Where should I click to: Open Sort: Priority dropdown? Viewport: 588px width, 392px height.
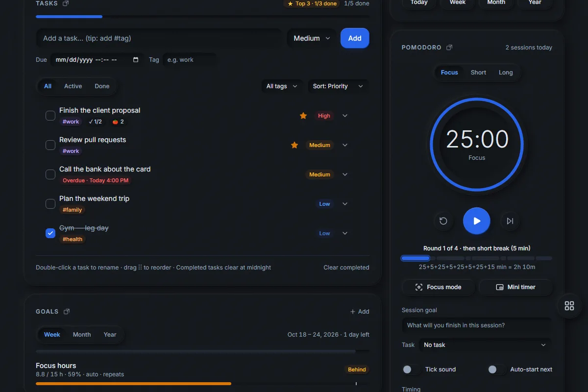(x=338, y=86)
